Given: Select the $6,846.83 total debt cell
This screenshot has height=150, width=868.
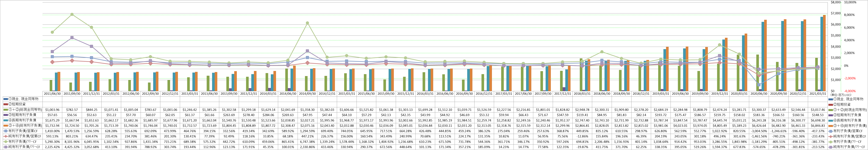Looking at the screenshot, I should coord(818,126).
